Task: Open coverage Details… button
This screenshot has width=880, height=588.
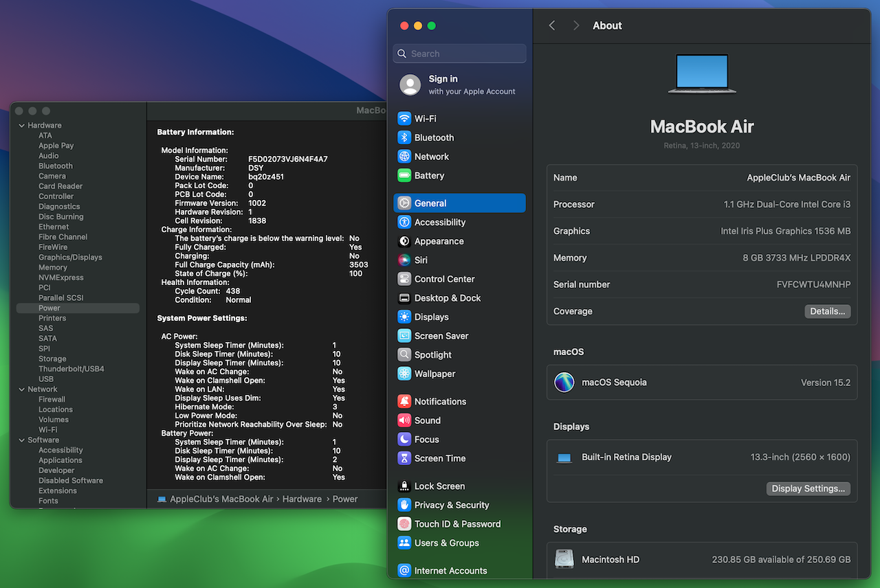Action: pos(828,311)
